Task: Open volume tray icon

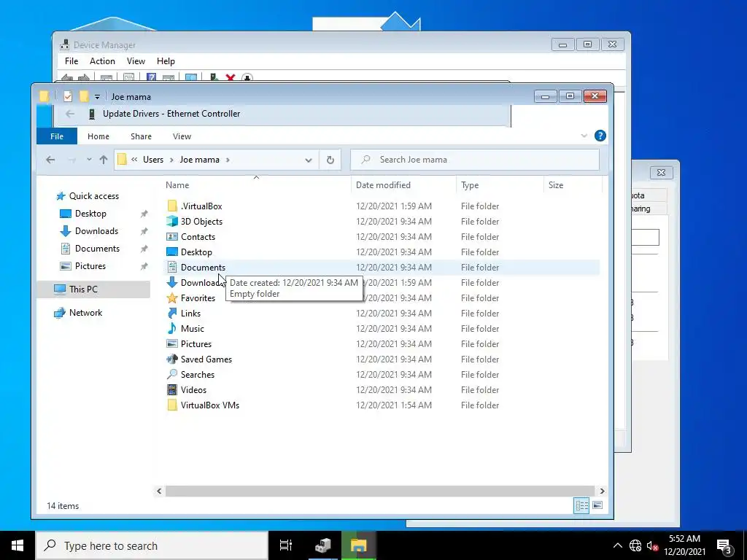Action: (x=652, y=545)
